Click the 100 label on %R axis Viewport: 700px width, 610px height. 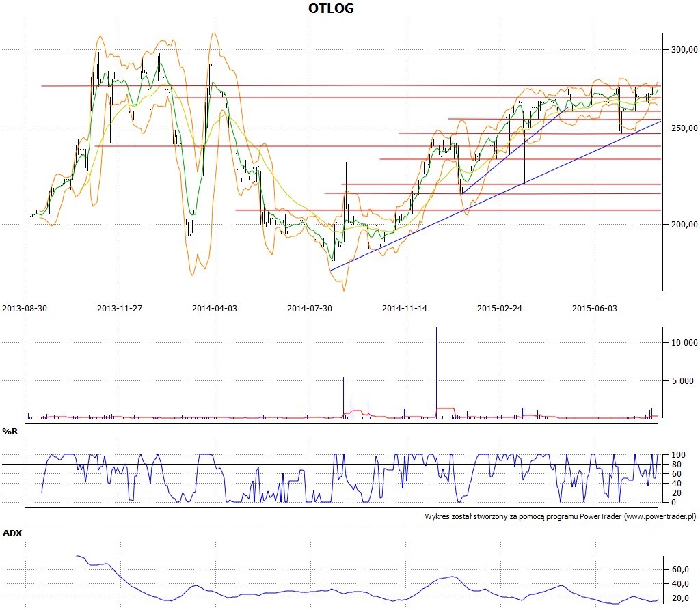678,455
